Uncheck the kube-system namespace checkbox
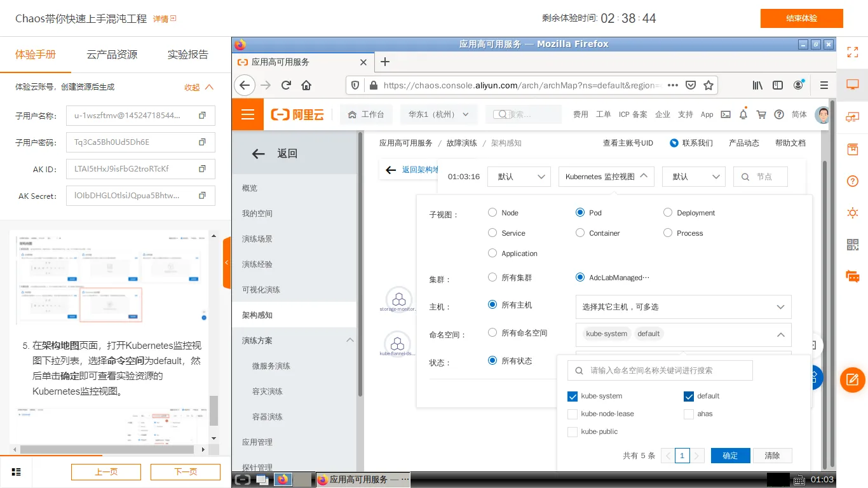 coord(573,396)
